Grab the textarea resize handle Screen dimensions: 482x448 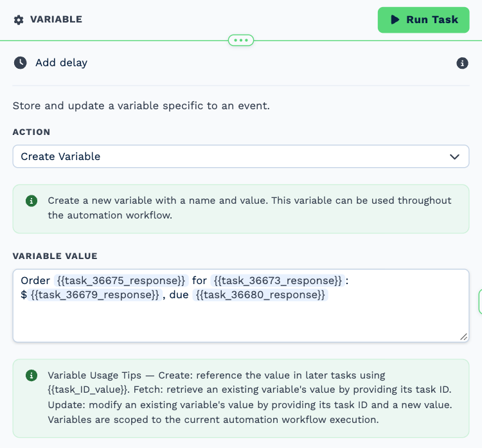[463, 337]
